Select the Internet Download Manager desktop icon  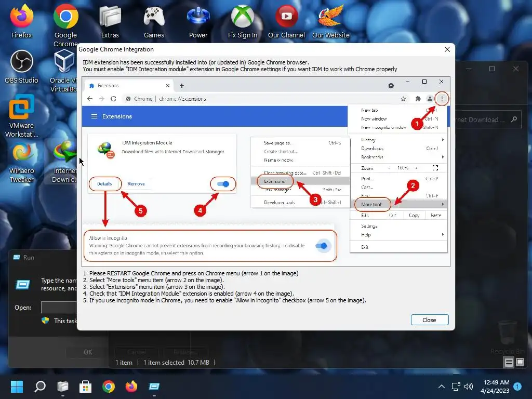64,162
